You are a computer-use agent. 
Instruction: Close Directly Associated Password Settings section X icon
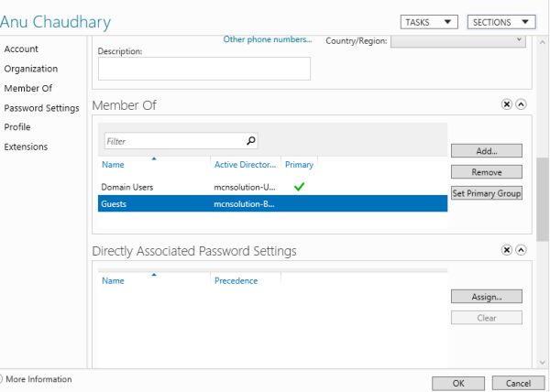click(x=507, y=249)
